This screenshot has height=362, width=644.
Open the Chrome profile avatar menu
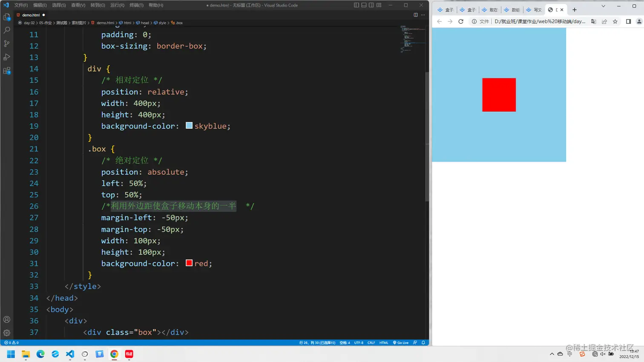tap(639, 21)
